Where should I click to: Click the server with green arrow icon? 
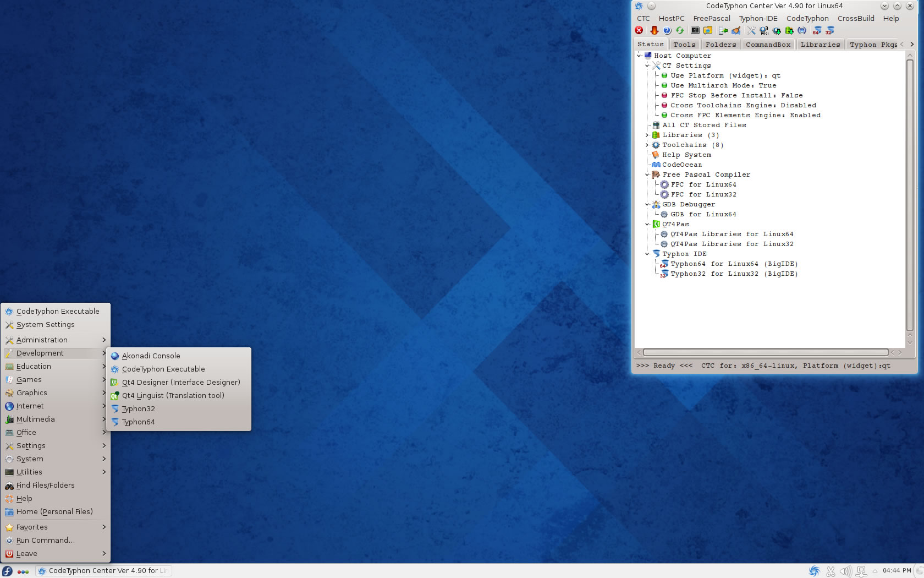pos(723,30)
